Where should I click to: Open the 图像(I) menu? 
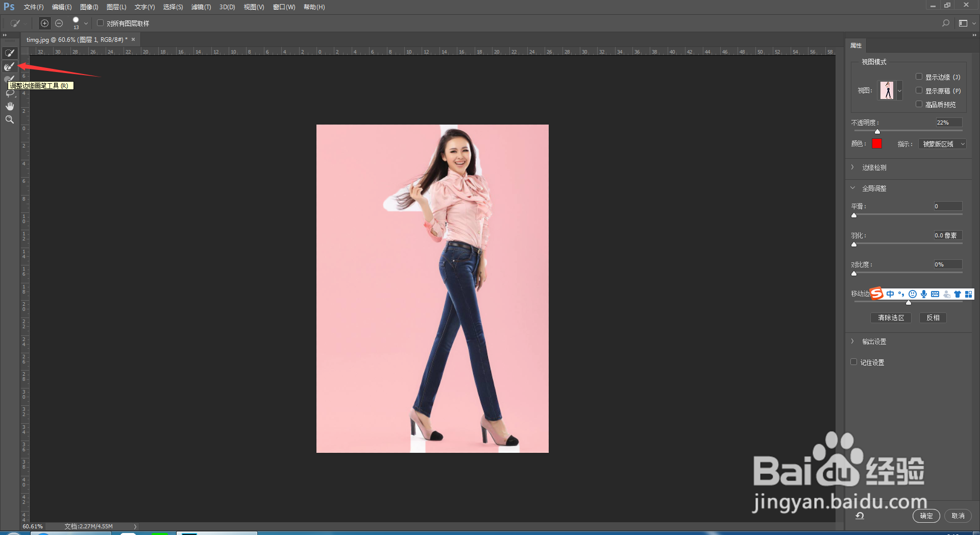click(89, 7)
